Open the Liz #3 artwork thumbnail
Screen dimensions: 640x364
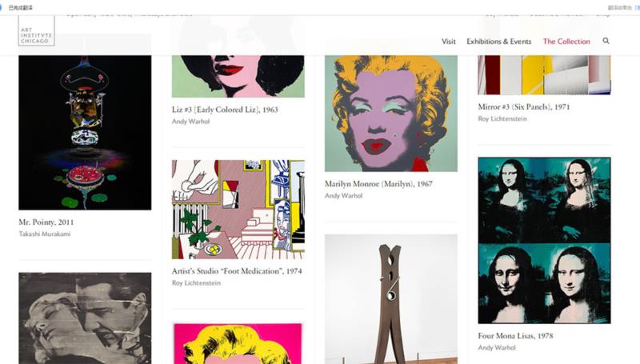tap(238, 76)
